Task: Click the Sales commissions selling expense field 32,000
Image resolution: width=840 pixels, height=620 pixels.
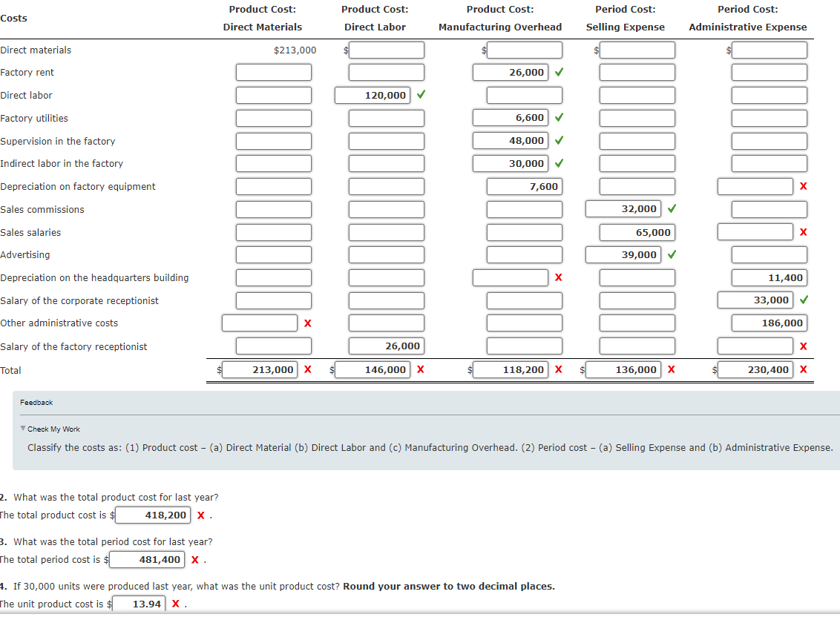Action: click(x=623, y=209)
